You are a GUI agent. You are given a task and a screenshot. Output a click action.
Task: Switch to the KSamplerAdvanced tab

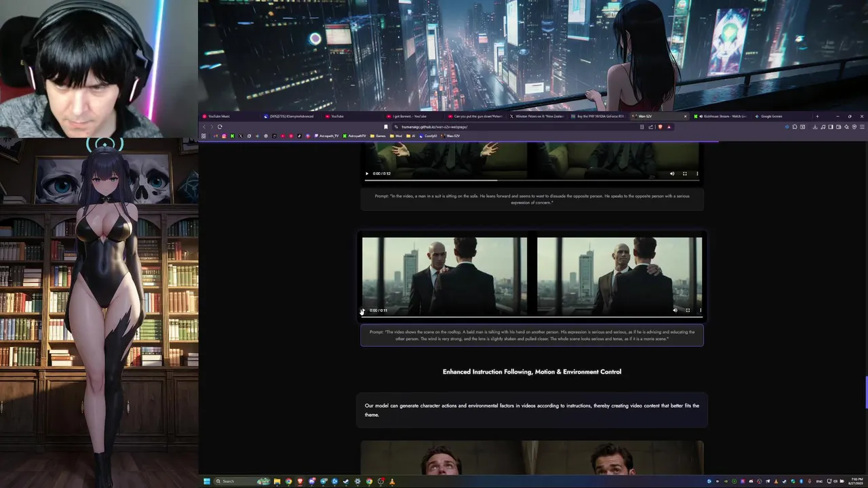tap(292, 117)
